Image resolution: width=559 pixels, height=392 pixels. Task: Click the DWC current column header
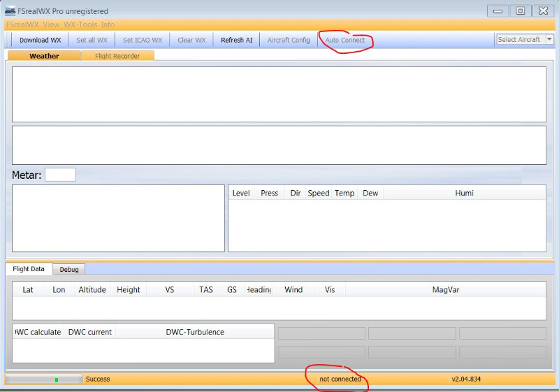tap(90, 332)
